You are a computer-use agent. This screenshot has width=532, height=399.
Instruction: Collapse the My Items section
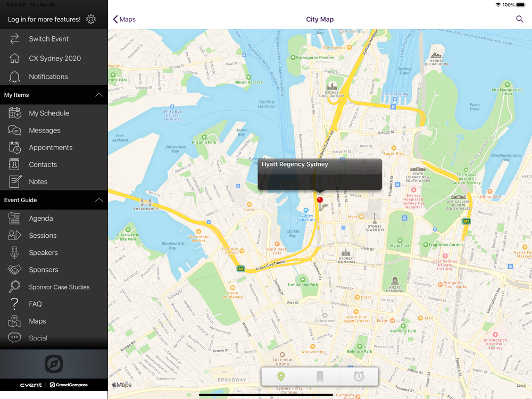pos(99,95)
